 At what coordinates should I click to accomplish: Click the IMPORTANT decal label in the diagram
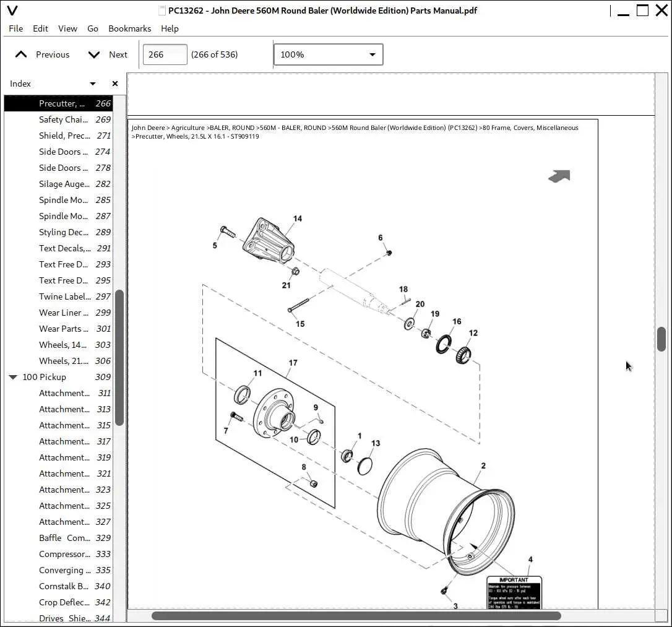pyautogui.click(x=514, y=592)
